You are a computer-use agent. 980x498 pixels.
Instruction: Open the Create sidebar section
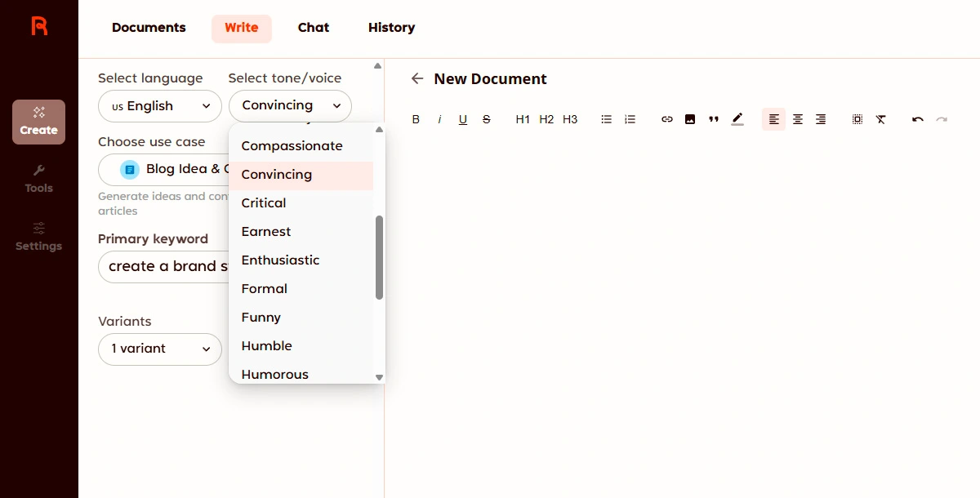[x=38, y=122]
